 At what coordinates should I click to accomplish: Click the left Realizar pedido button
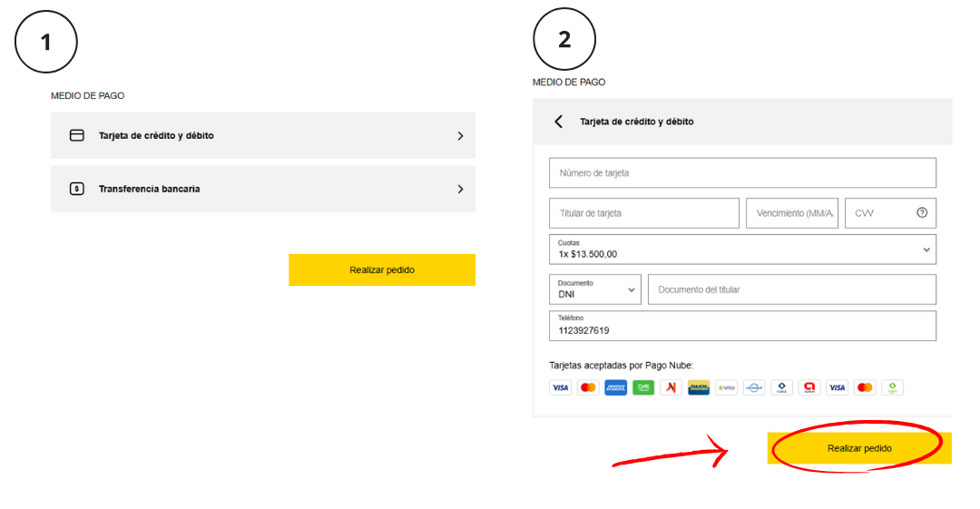382,270
